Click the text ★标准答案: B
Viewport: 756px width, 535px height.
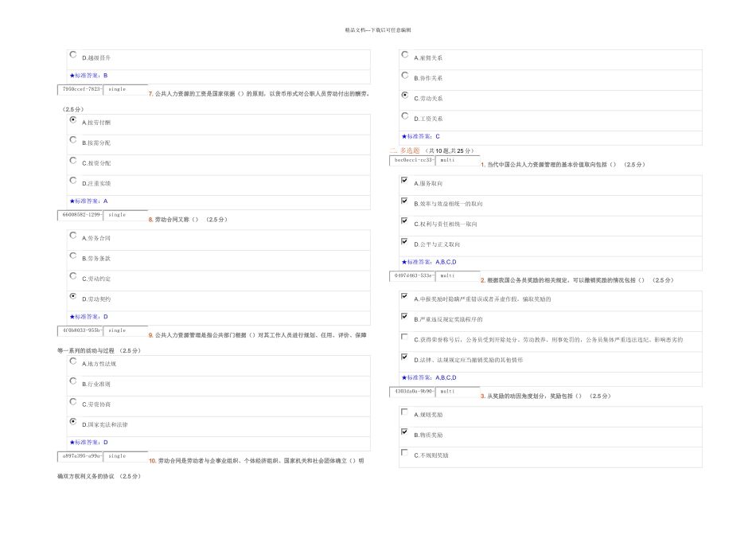click(88, 76)
